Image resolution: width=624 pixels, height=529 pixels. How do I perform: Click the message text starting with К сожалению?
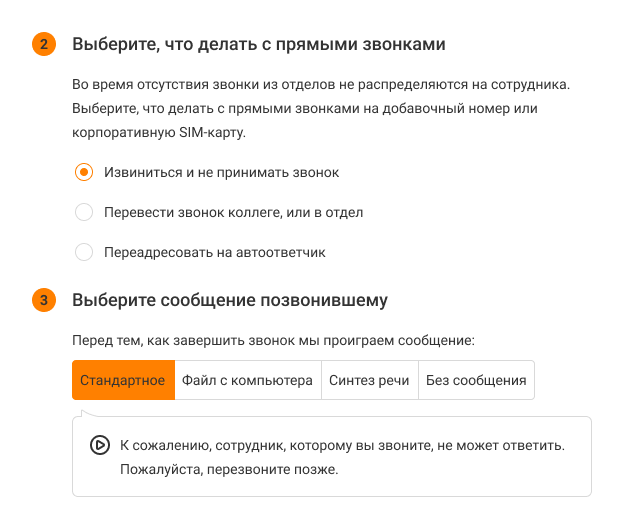click(342, 445)
